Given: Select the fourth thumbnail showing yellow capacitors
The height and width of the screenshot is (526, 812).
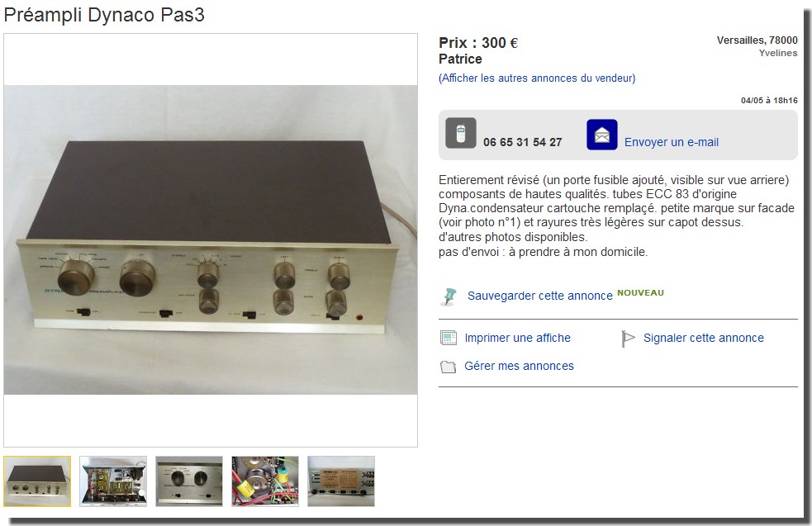Looking at the screenshot, I should tap(265, 481).
